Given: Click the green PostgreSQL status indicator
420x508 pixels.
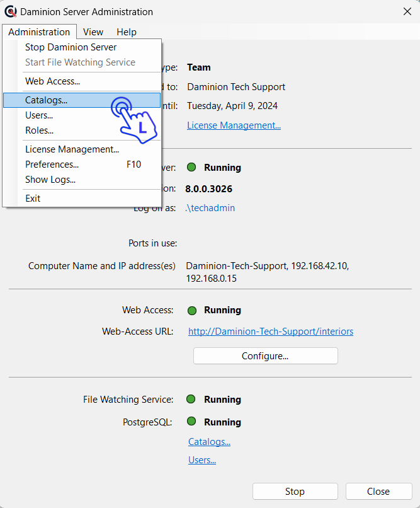Looking at the screenshot, I should coord(192,422).
